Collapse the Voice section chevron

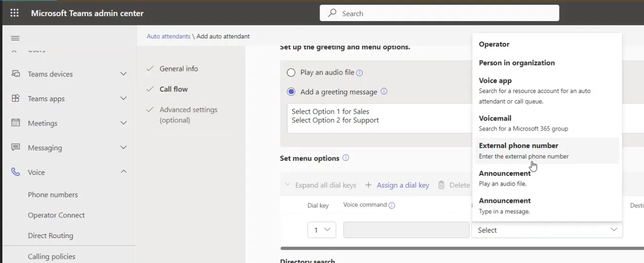(x=123, y=172)
